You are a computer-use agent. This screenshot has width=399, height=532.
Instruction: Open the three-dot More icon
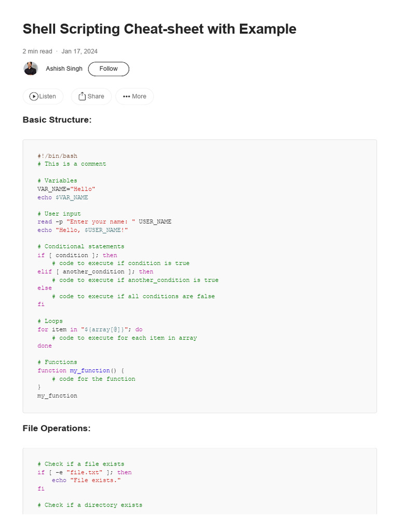tap(127, 96)
